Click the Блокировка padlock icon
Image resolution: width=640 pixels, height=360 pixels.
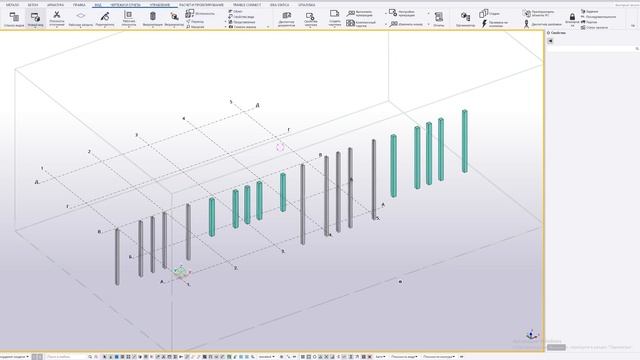click(572, 17)
